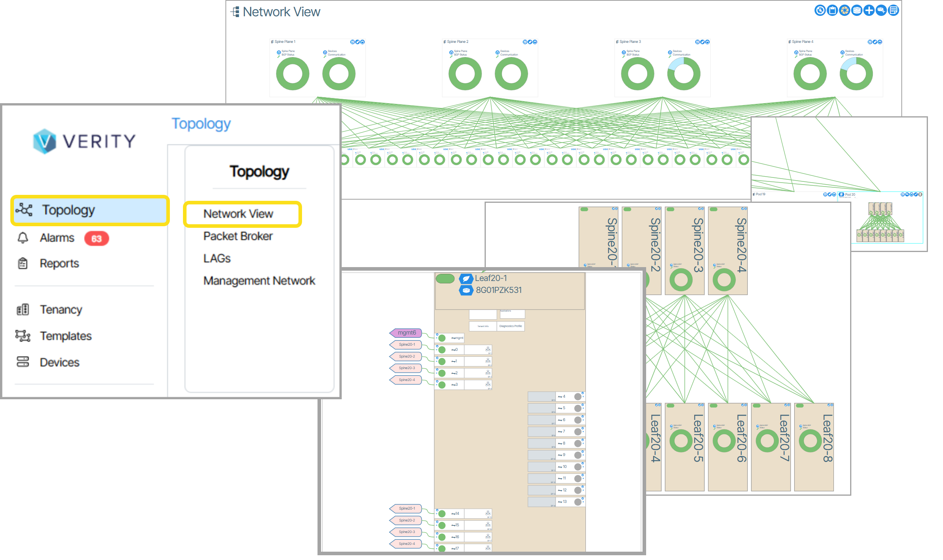
Task: Click the mgmt6 purple connection tag
Action: click(x=406, y=333)
